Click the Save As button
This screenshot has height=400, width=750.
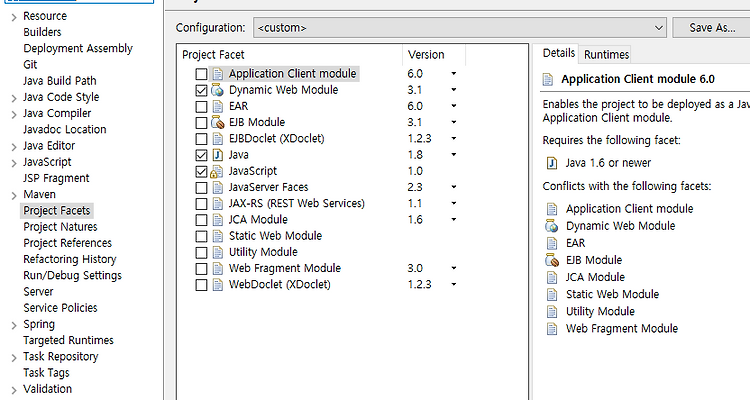point(711,27)
